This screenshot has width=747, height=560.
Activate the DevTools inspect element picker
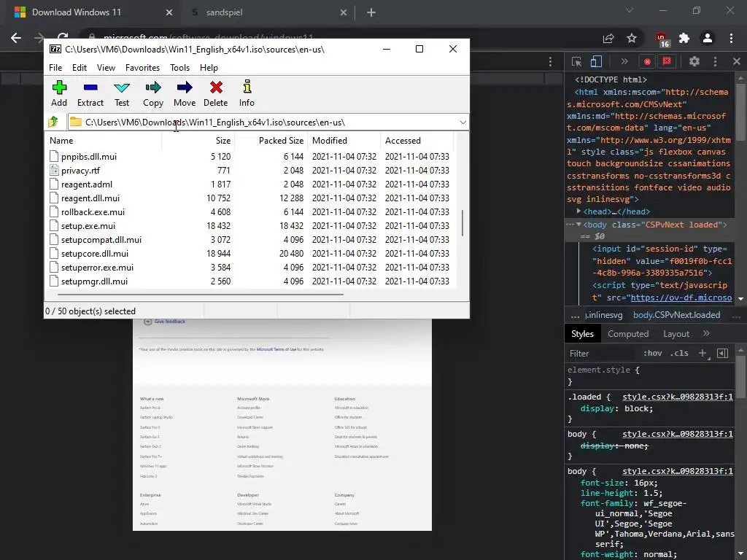pyautogui.click(x=576, y=61)
